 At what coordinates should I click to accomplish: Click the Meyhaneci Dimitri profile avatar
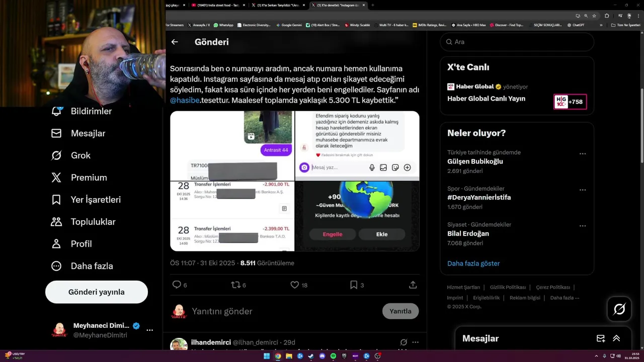click(60, 330)
